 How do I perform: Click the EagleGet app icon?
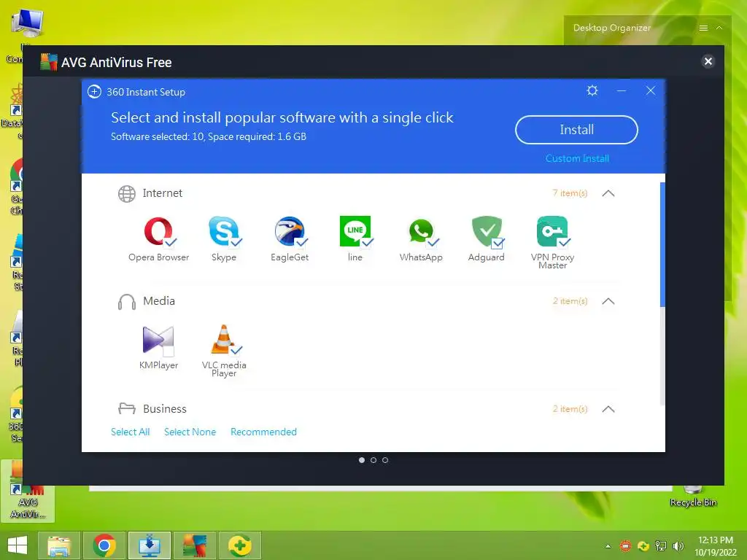click(289, 231)
